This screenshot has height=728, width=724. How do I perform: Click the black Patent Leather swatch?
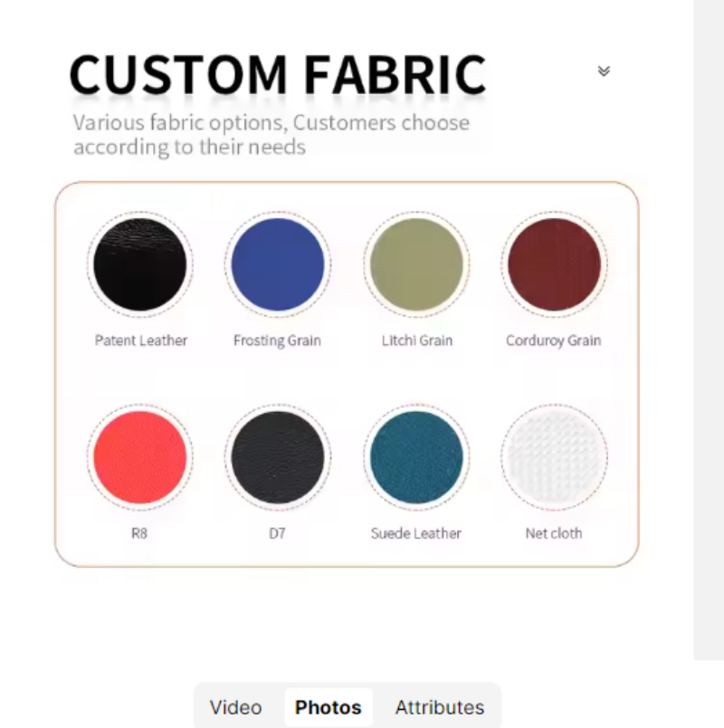pyautogui.click(x=139, y=264)
